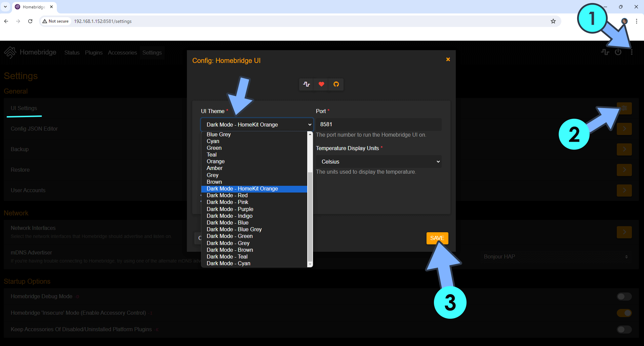Viewport: 644px width, 346px height.
Task: Click the Port number input field
Action: (379, 125)
